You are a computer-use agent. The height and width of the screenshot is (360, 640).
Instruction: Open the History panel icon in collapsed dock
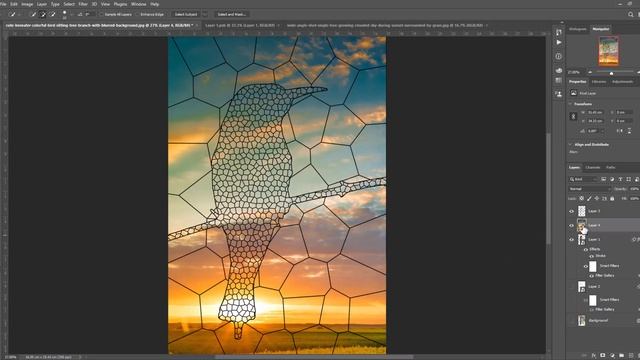(x=558, y=32)
